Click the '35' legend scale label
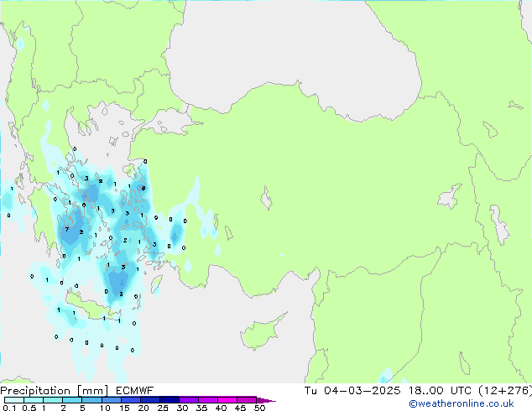 click(x=201, y=408)
